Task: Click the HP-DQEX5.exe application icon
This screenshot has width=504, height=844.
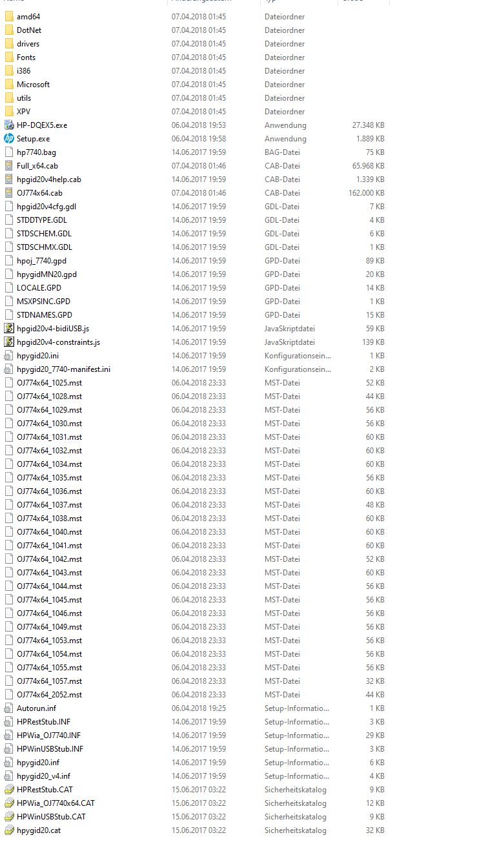Action: [9, 125]
